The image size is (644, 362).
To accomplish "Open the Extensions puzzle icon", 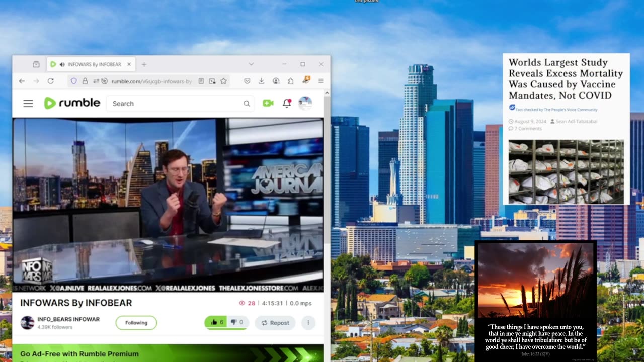I will 291,81.
